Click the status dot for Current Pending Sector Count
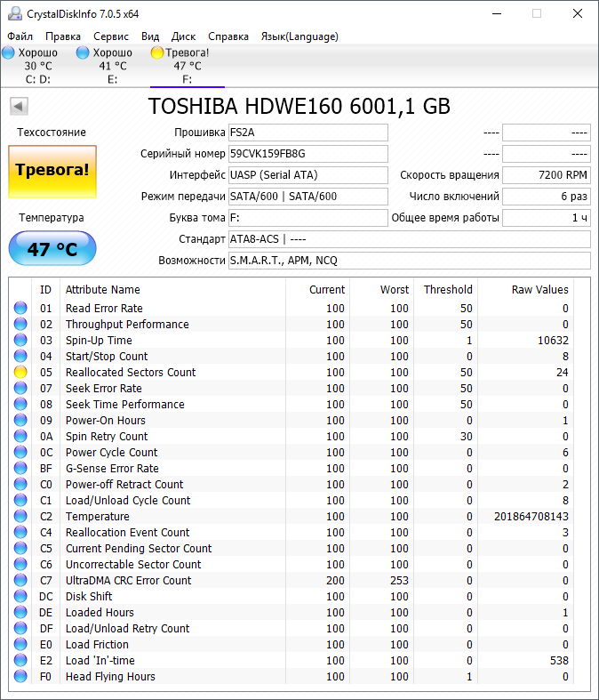599x700 pixels. (x=20, y=548)
